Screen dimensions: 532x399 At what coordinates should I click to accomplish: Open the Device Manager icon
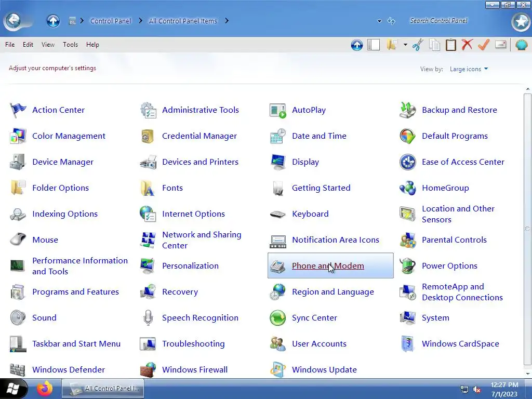(17, 162)
